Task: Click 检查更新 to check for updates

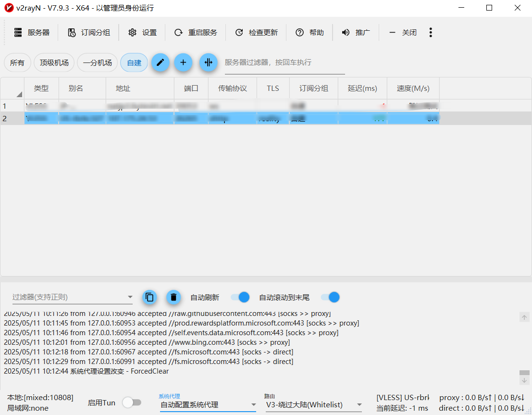Action: pyautogui.click(x=239, y=32)
